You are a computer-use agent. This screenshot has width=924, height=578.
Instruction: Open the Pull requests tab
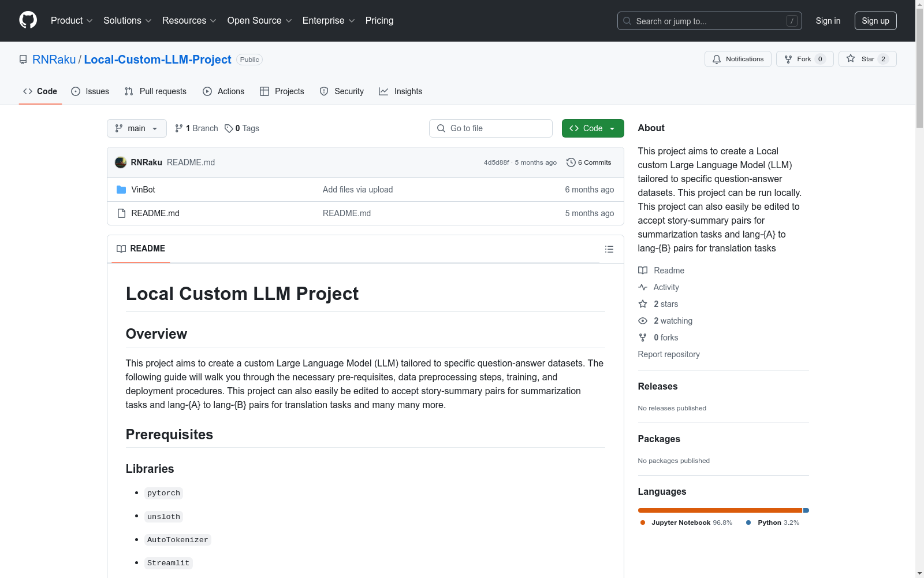(x=155, y=91)
